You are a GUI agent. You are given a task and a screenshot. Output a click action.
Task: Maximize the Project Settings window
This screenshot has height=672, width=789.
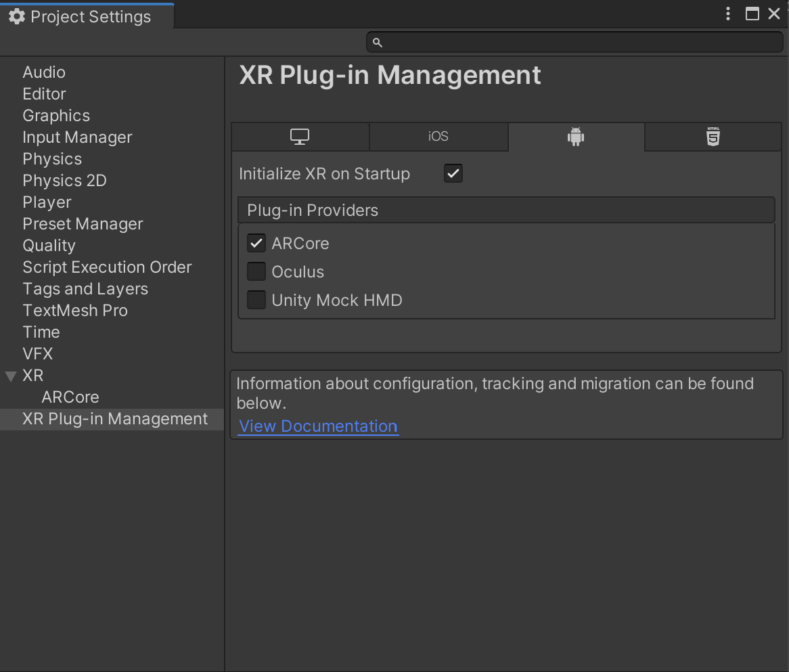click(x=752, y=14)
